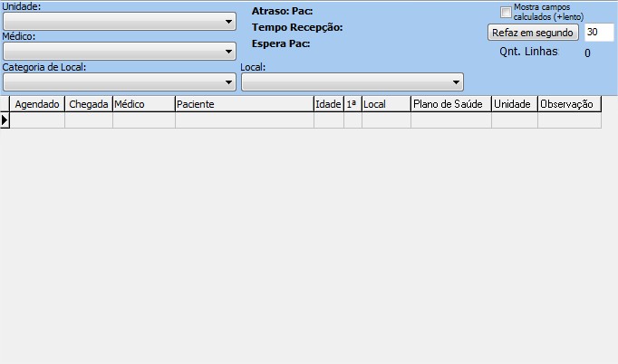The image size is (618, 364).
Task: Click the 'Refaz em segundo' button
Action: pyautogui.click(x=533, y=33)
